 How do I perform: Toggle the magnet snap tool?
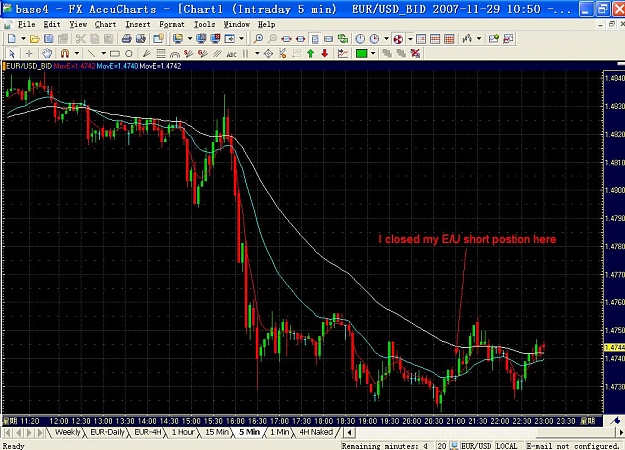point(65,53)
